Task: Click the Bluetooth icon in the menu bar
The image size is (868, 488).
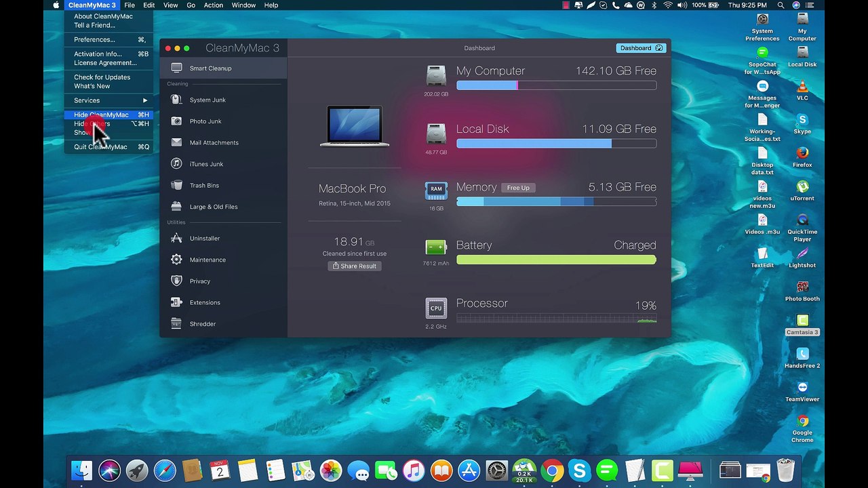Action: click(655, 5)
